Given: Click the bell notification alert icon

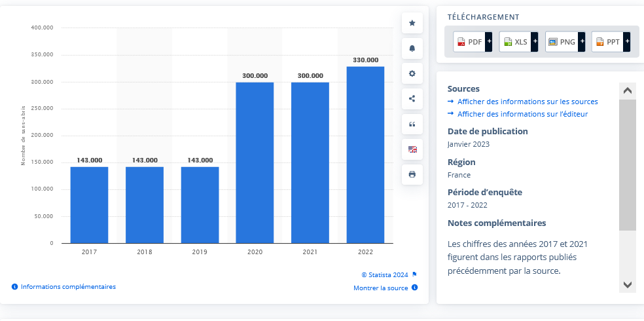Looking at the screenshot, I should pos(412,48).
